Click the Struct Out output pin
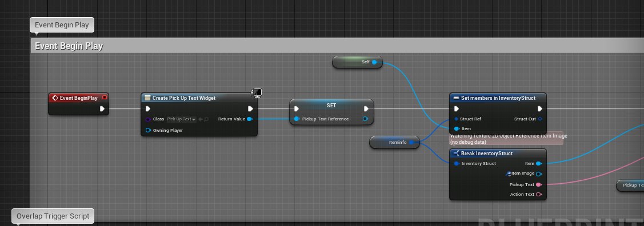The height and width of the screenshot is (226, 644). coord(540,119)
